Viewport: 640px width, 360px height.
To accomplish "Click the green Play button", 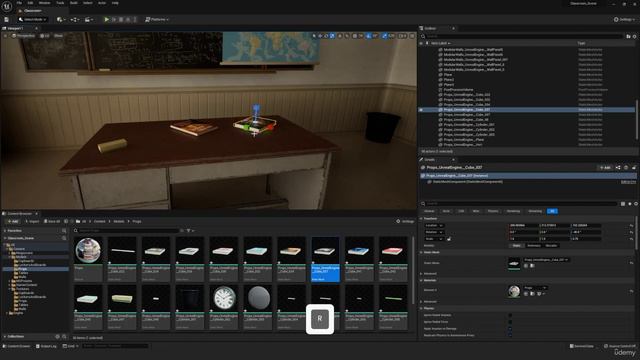I will 107,19.
